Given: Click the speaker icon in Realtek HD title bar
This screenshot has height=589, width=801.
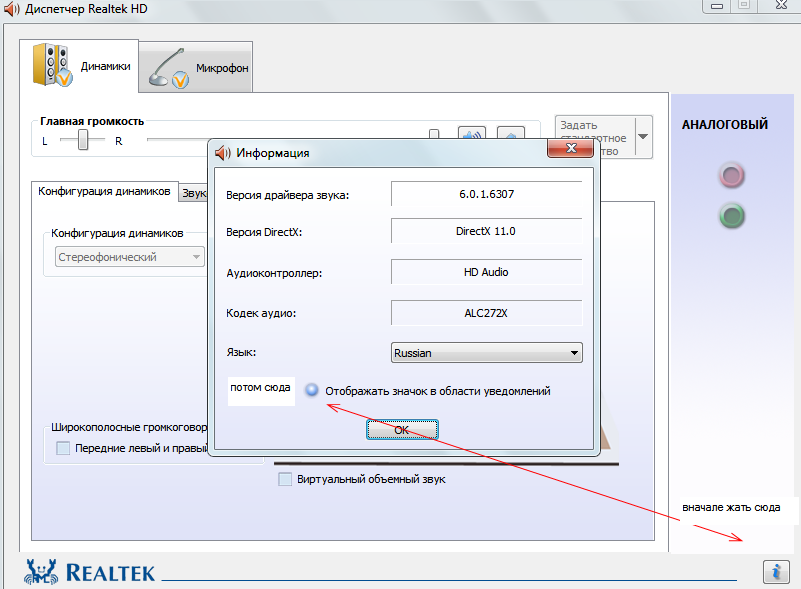Looking at the screenshot, I should click(x=12, y=9).
